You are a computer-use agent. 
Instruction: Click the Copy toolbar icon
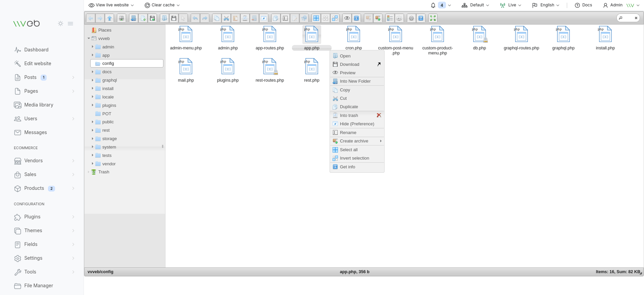click(x=217, y=18)
